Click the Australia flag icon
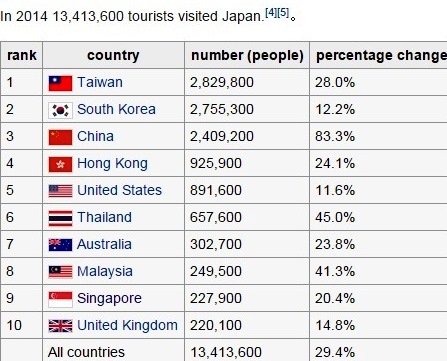This screenshot has width=447, height=361. (60, 245)
